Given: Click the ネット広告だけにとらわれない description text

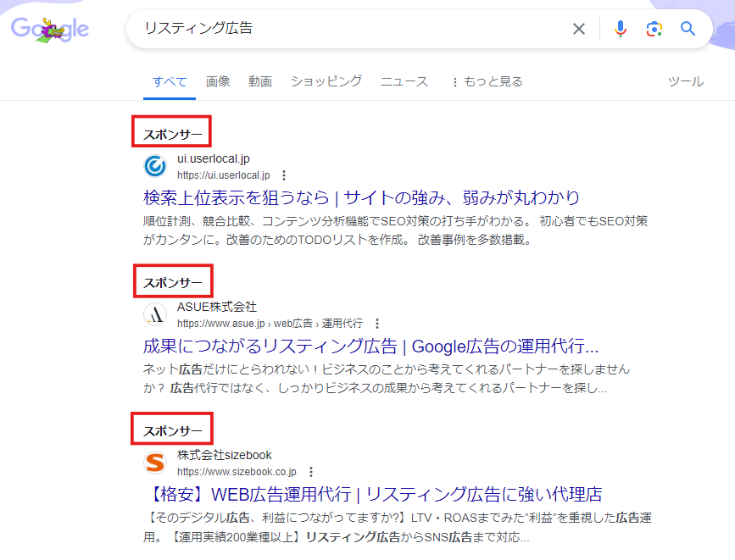Looking at the screenshot, I should [x=387, y=379].
